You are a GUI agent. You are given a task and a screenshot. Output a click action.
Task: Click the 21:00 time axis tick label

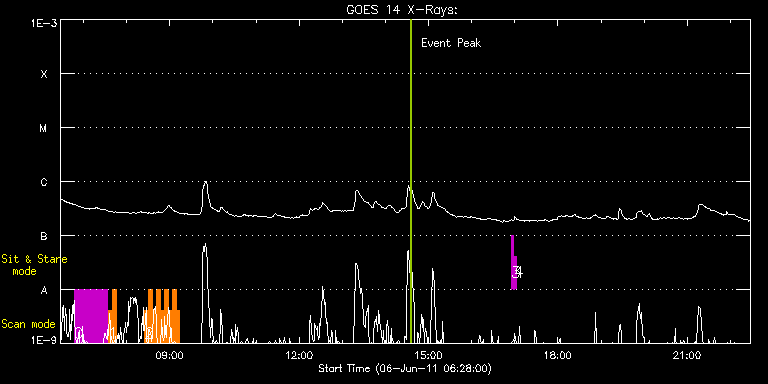(687, 354)
